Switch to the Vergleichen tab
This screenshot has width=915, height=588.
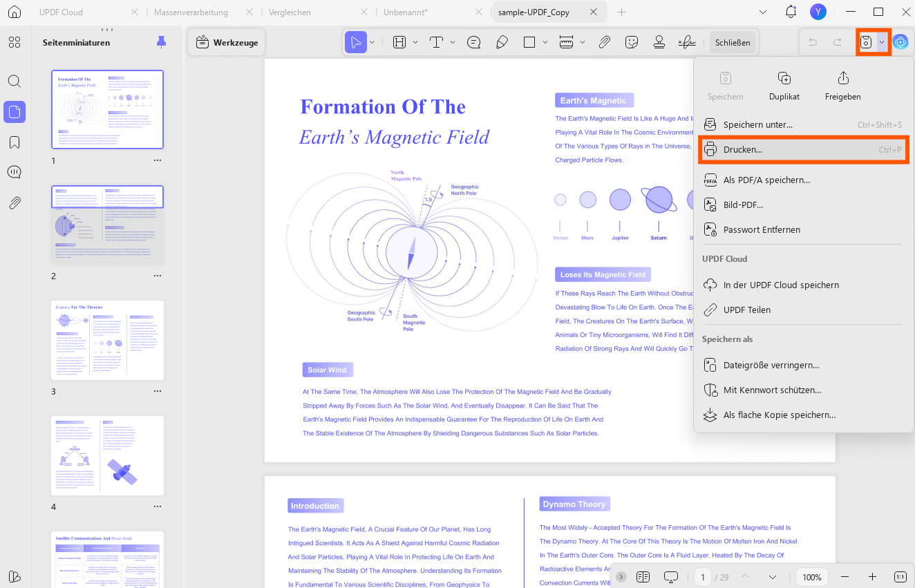pyautogui.click(x=290, y=12)
